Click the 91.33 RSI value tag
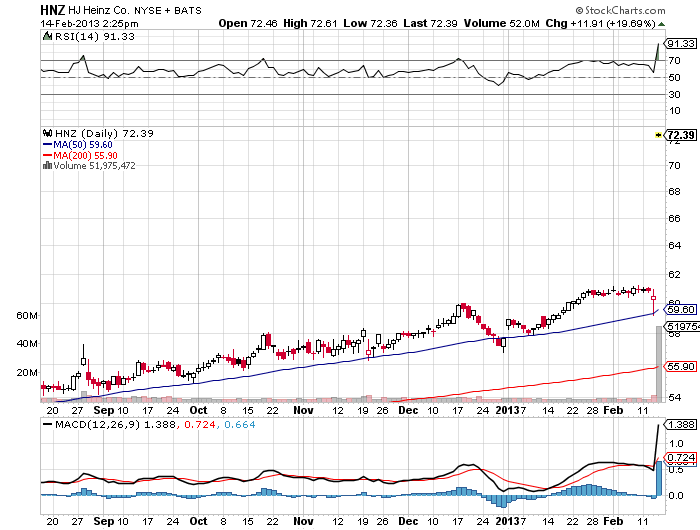700x530 pixels. pyautogui.click(x=681, y=43)
